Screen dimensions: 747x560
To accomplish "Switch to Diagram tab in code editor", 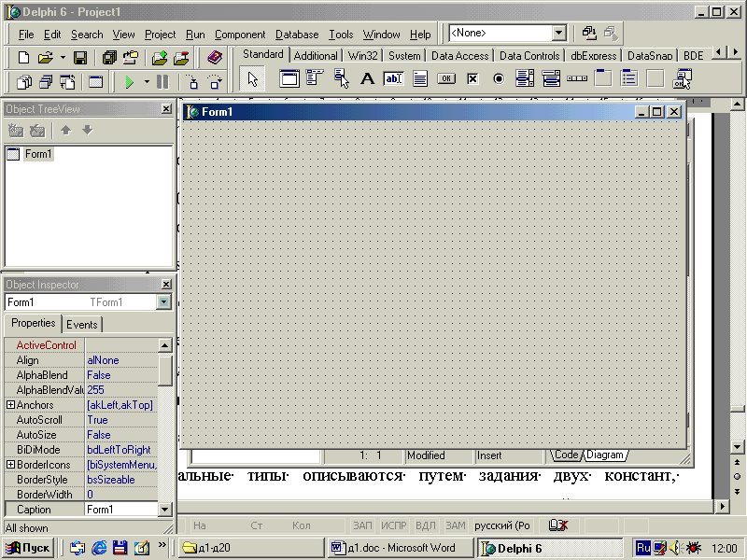I will [604, 455].
